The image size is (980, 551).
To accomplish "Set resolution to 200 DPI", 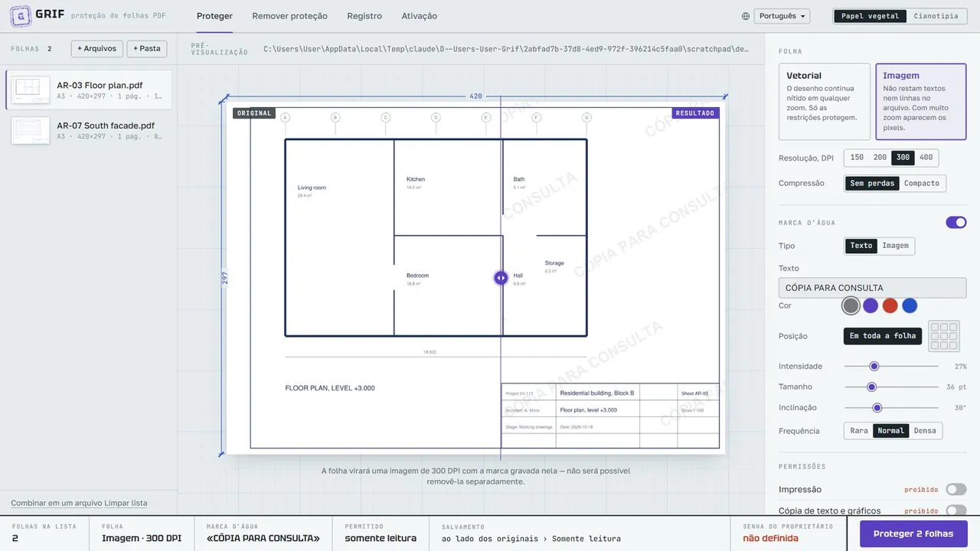I will [x=880, y=158].
